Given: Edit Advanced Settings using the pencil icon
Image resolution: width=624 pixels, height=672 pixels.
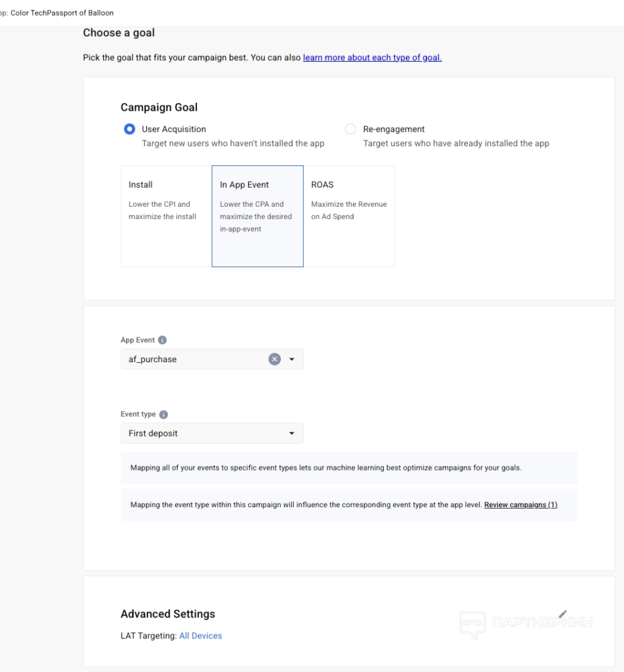Looking at the screenshot, I should tap(562, 614).
